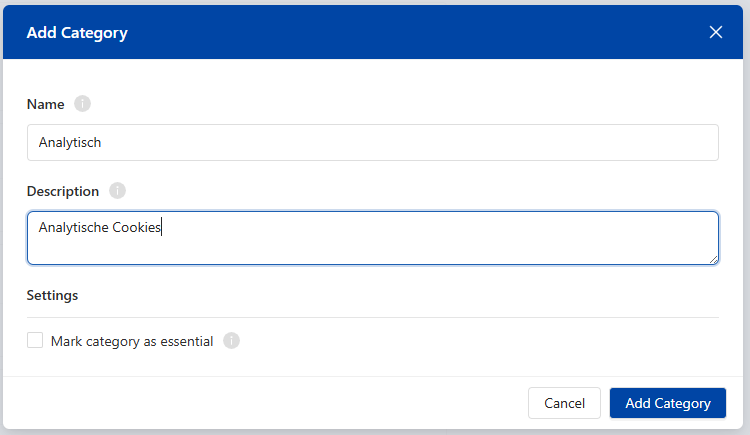
Task: Click the Settings section heading
Action: coord(52,295)
